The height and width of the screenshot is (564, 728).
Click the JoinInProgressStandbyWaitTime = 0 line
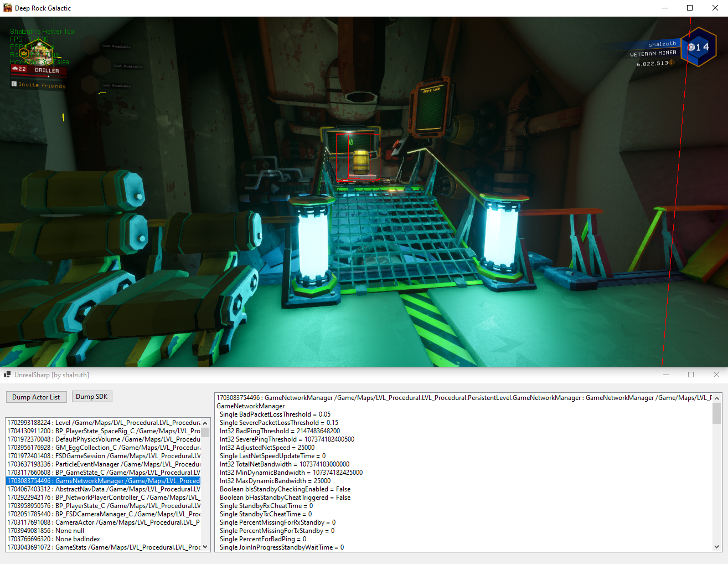282,547
